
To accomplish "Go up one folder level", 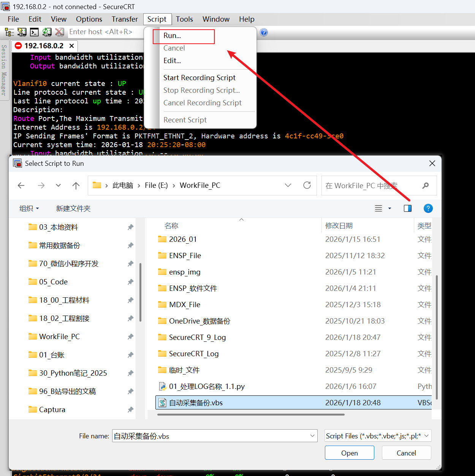I will (x=76, y=186).
